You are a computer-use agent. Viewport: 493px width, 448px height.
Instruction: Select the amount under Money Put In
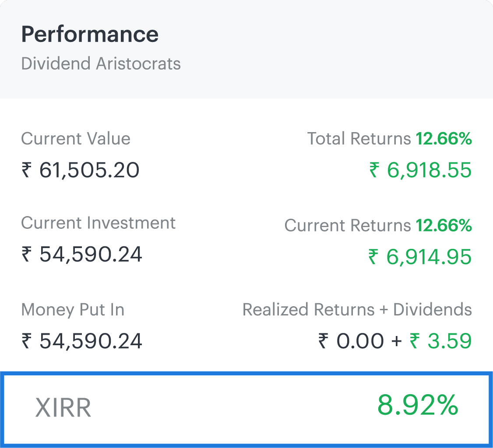coord(82,341)
